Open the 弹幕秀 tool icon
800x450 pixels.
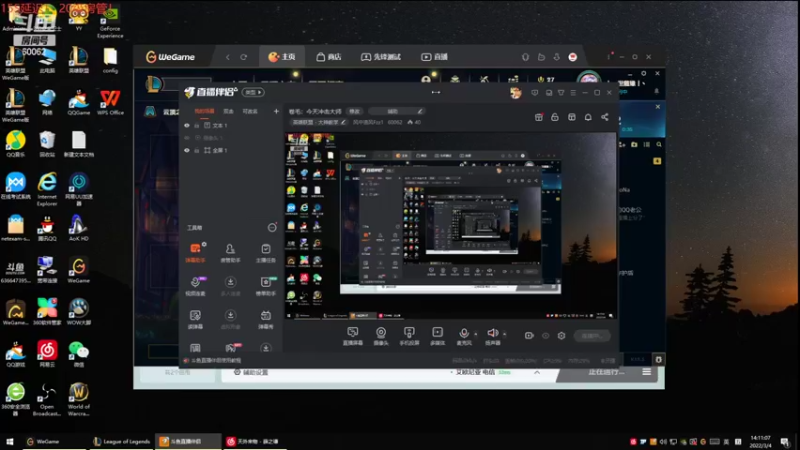[266, 319]
